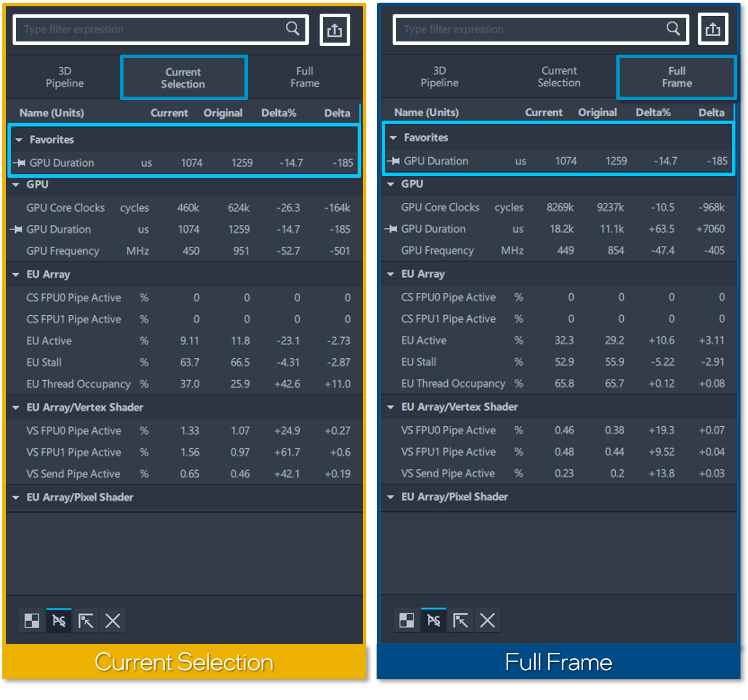Expand EU Array/Pixel Shader in the Full Frame panel
The height and width of the screenshot is (700, 748).
[x=390, y=497]
